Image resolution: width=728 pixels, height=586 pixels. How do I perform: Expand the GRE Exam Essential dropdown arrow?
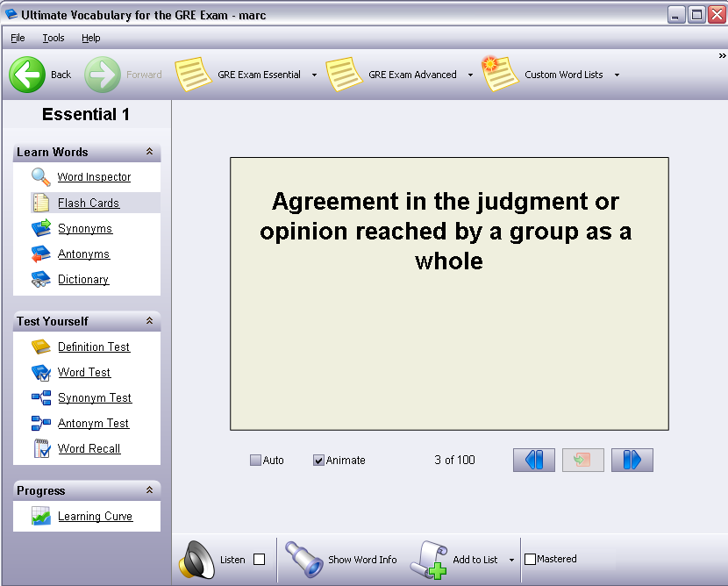point(314,75)
